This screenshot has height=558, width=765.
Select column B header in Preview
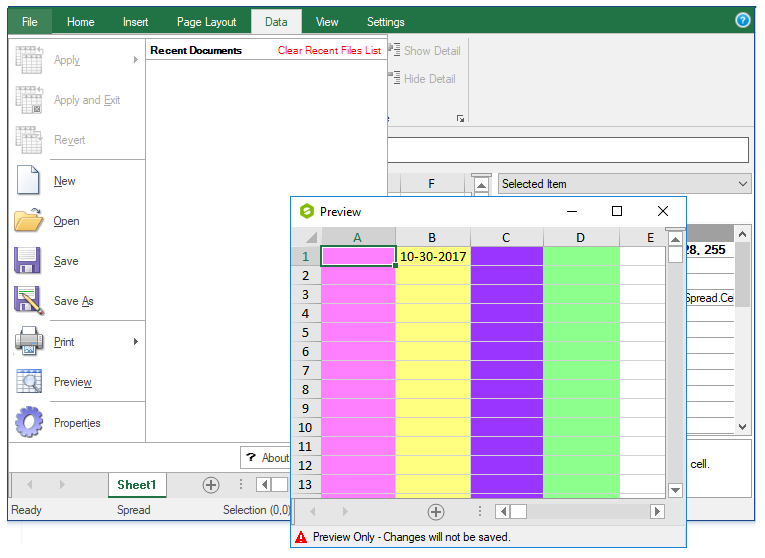tap(432, 238)
